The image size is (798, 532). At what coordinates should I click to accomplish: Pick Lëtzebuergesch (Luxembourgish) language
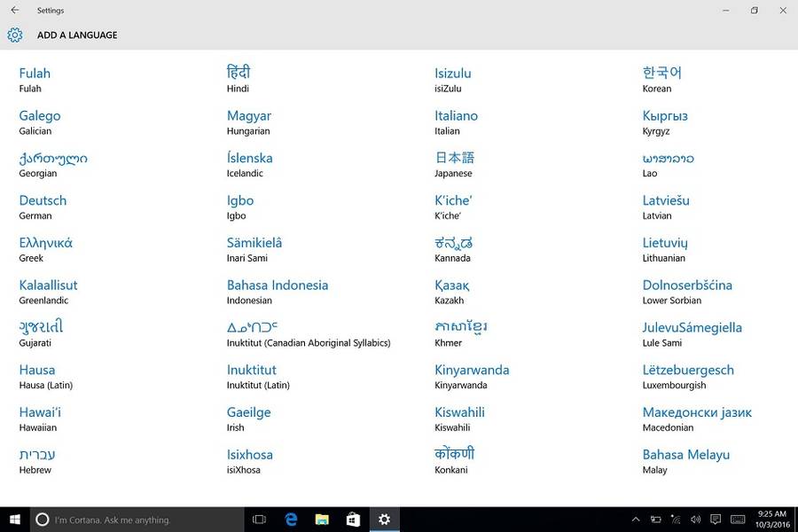[x=688, y=371]
